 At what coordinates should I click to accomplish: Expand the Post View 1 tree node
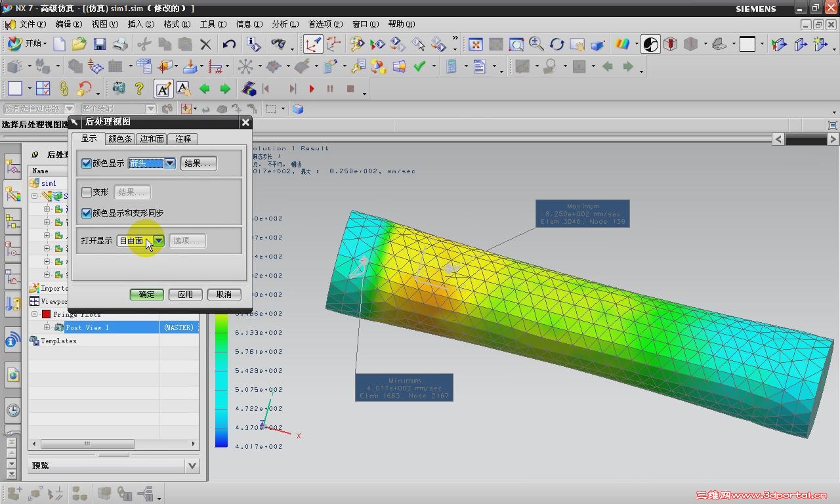tap(47, 327)
